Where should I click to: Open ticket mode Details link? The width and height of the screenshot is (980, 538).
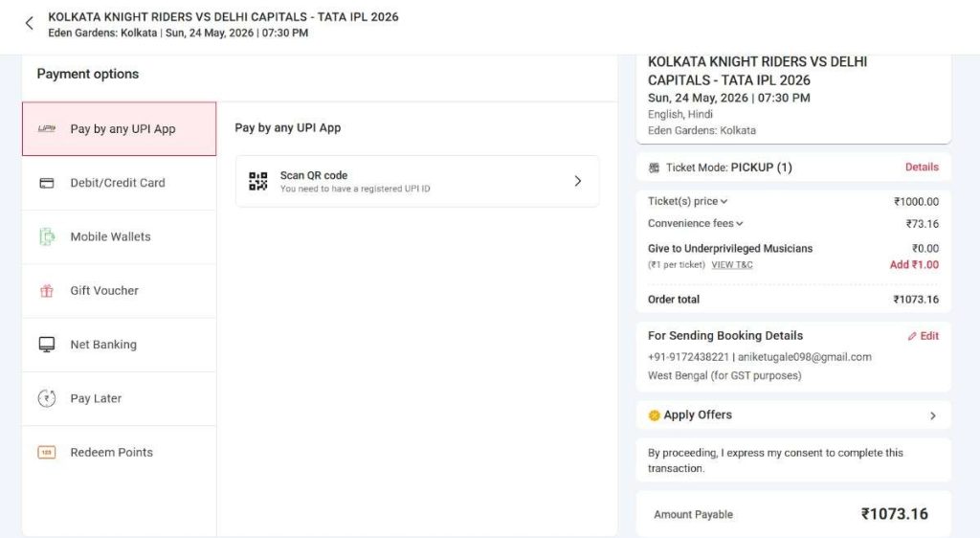click(922, 167)
